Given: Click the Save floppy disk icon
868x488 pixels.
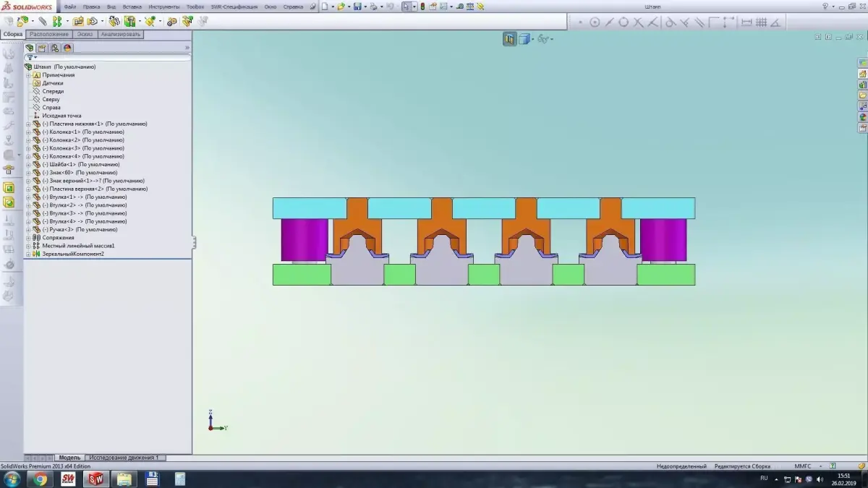Looking at the screenshot, I should tap(357, 7).
